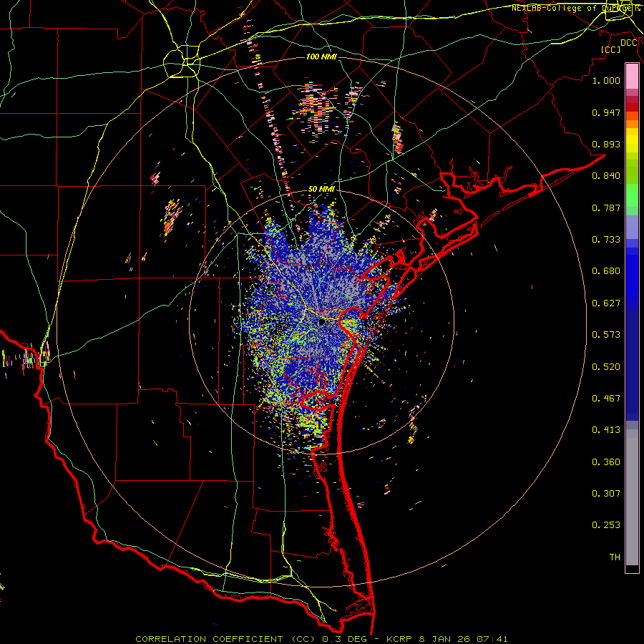The width and height of the screenshot is (644, 644).
Task: Click the TH threshold label
Action: pyautogui.click(x=615, y=557)
